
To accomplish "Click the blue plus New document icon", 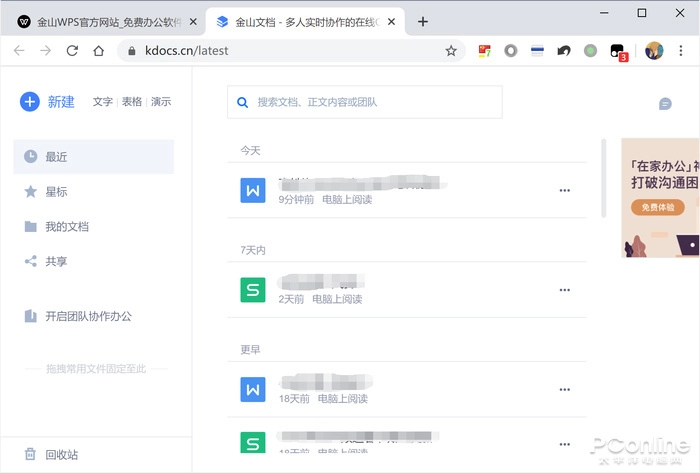I will click(30, 102).
